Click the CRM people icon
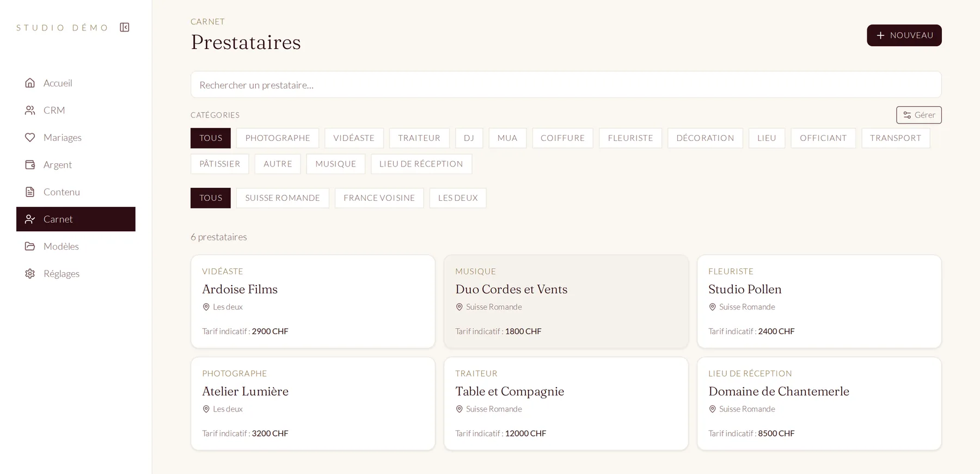The image size is (980, 474). pos(30,110)
